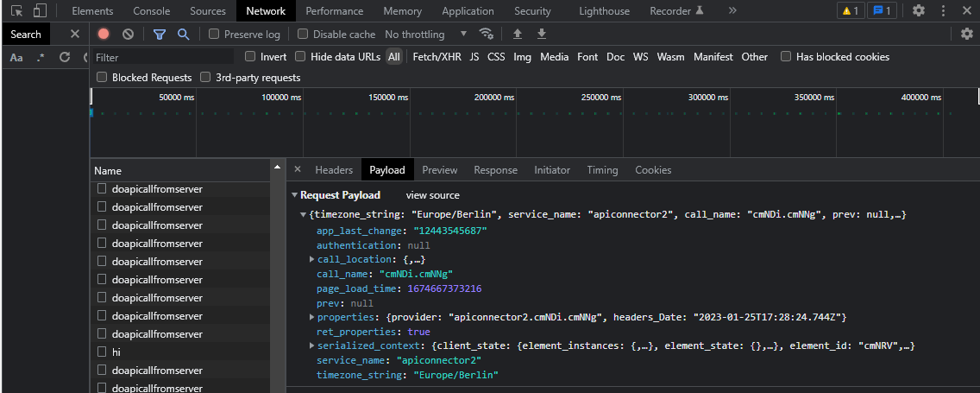Filter requests by WS type
Screen dimensions: 980x393
(641, 56)
